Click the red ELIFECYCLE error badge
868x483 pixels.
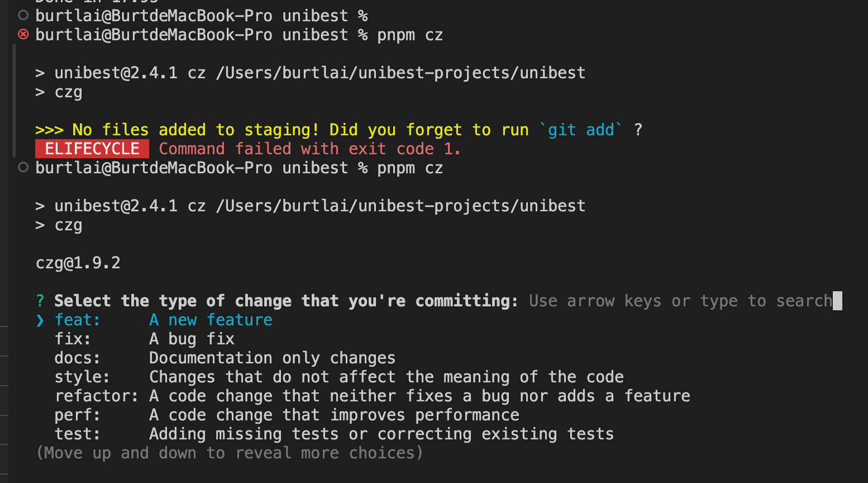pyautogui.click(x=92, y=149)
